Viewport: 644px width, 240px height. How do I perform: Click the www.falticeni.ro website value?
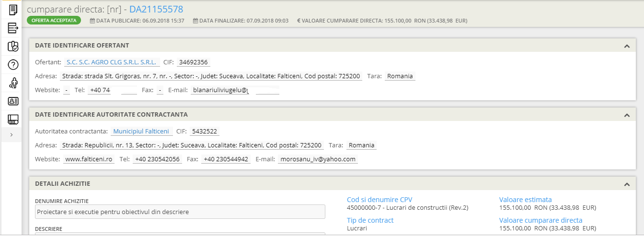[89, 159]
